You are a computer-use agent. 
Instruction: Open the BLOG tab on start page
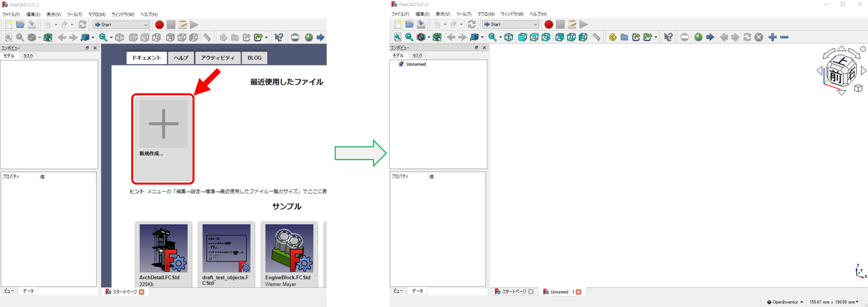pos(254,58)
